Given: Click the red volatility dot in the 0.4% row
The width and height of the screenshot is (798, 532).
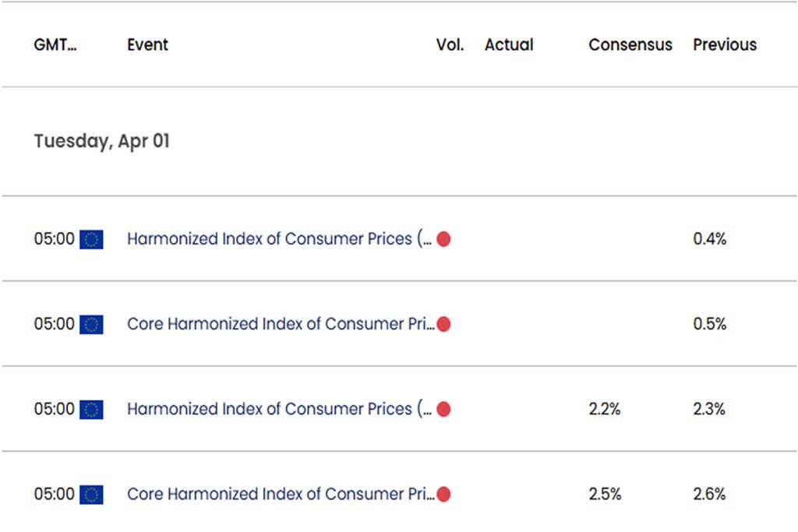Looking at the screenshot, I should tap(443, 239).
